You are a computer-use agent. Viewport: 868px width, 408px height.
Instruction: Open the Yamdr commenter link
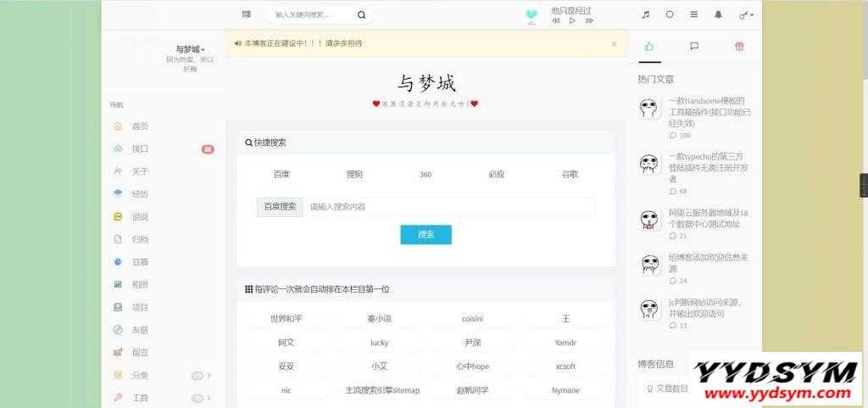point(565,343)
